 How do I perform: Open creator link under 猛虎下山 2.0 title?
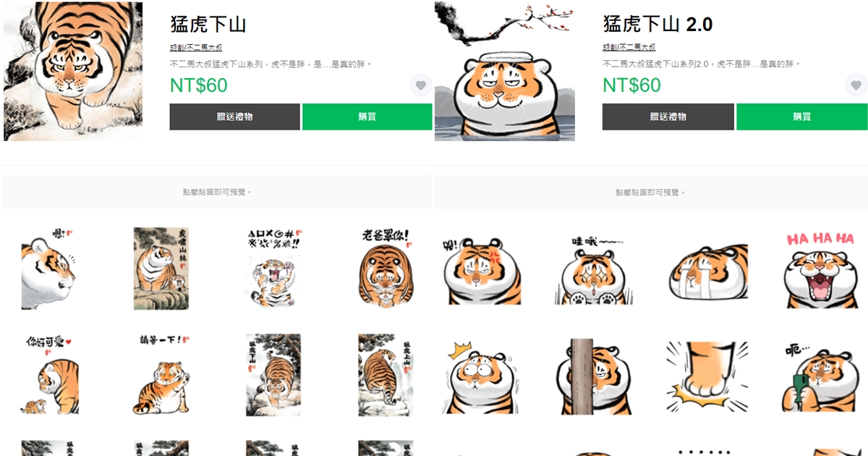pyautogui.click(x=629, y=47)
